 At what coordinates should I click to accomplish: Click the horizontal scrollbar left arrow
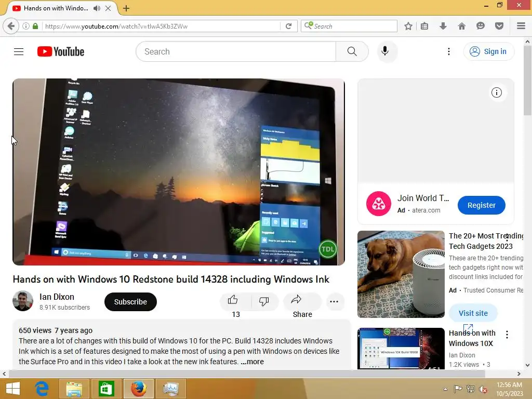(4, 374)
